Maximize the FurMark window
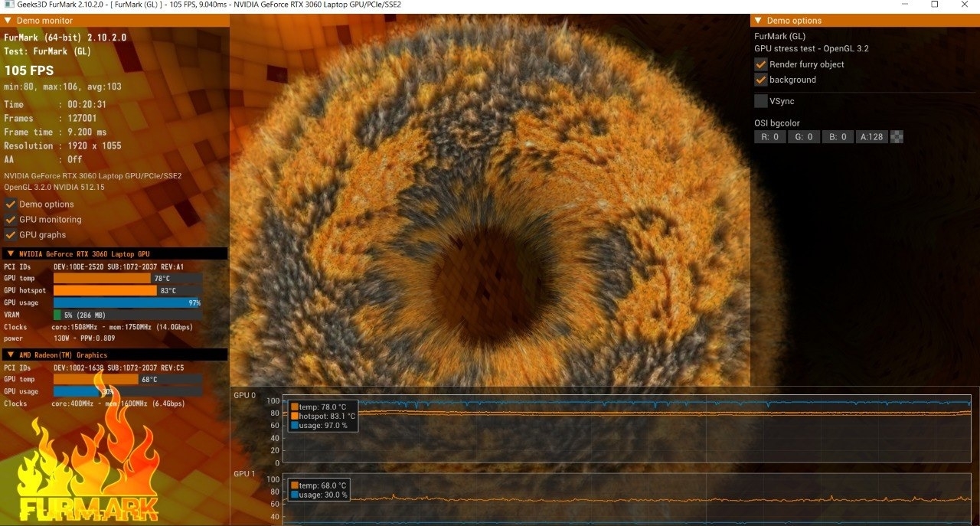 [935, 5]
